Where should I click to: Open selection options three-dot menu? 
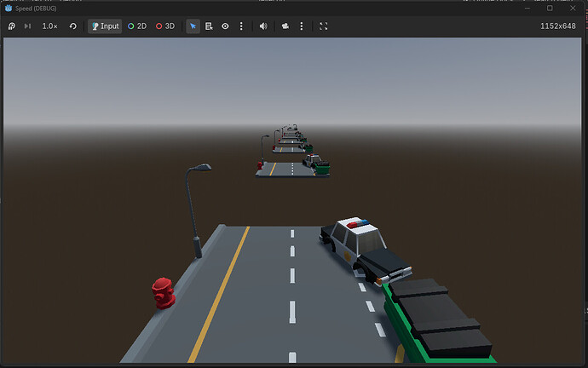pos(241,26)
